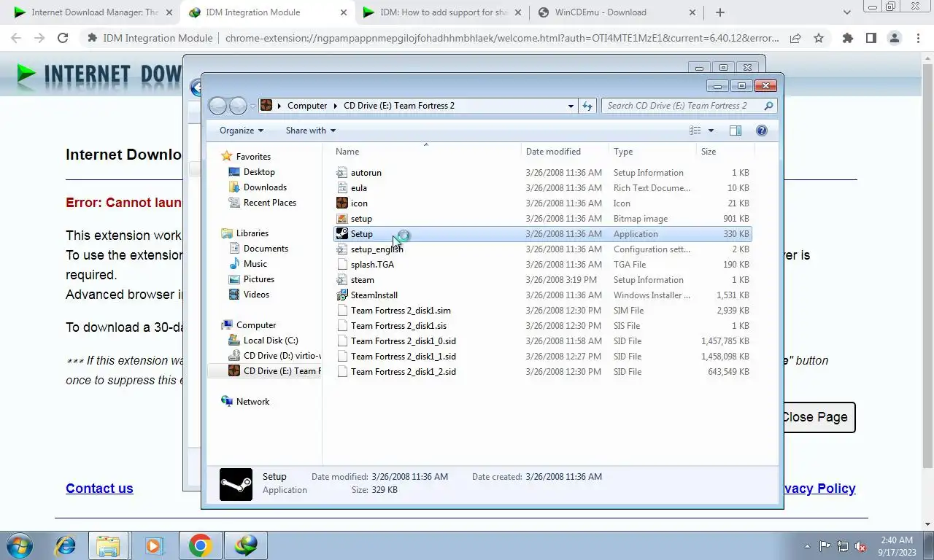Select the splash.TGA file

542,265
